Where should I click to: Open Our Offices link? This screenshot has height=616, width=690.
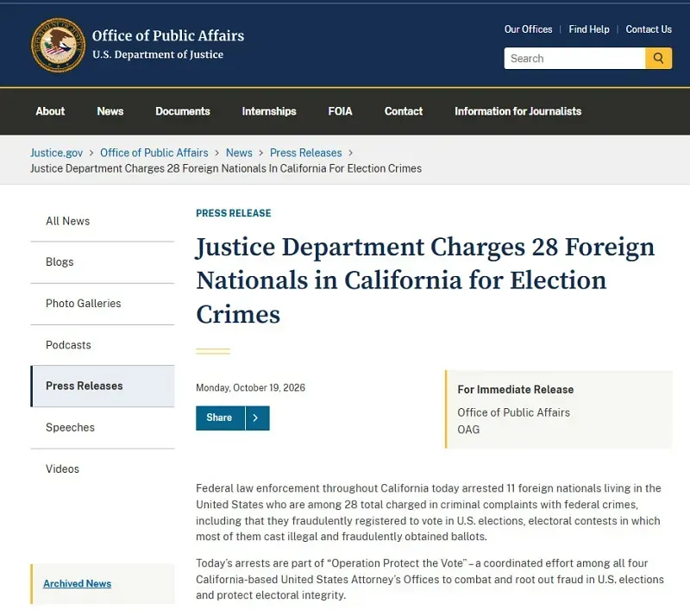click(528, 29)
